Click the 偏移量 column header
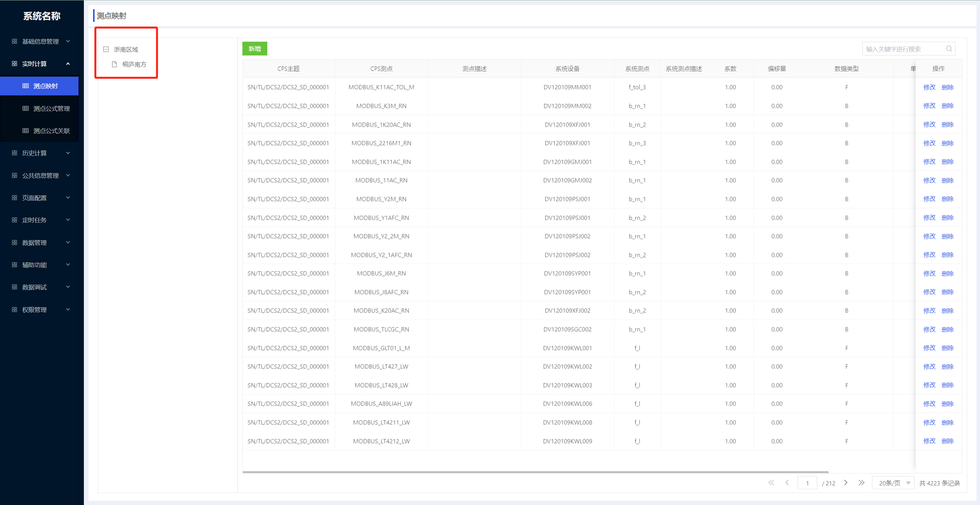Image resolution: width=980 pixels, height=505 pixels. (x=777, y=69)
